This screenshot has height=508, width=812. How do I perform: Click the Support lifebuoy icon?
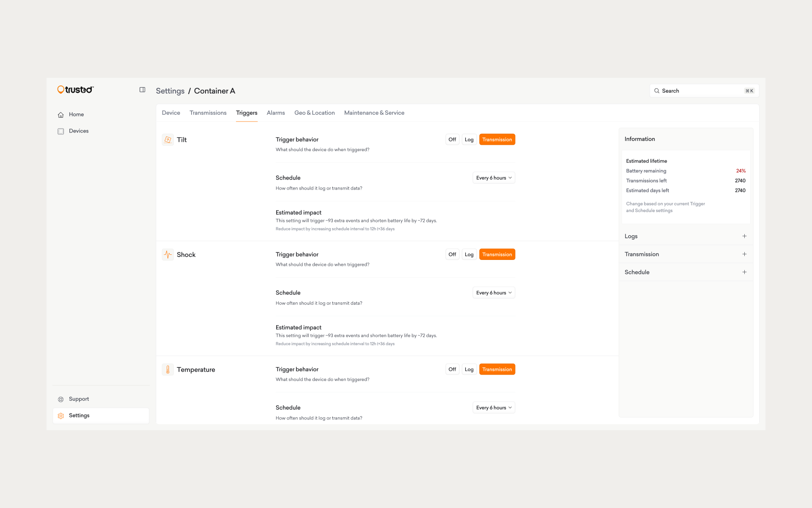coord(61,399)
